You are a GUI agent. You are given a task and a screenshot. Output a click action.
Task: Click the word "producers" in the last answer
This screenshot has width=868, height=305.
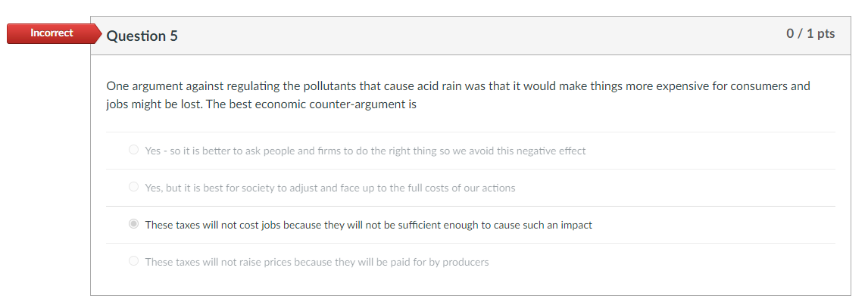pos(465,262)
